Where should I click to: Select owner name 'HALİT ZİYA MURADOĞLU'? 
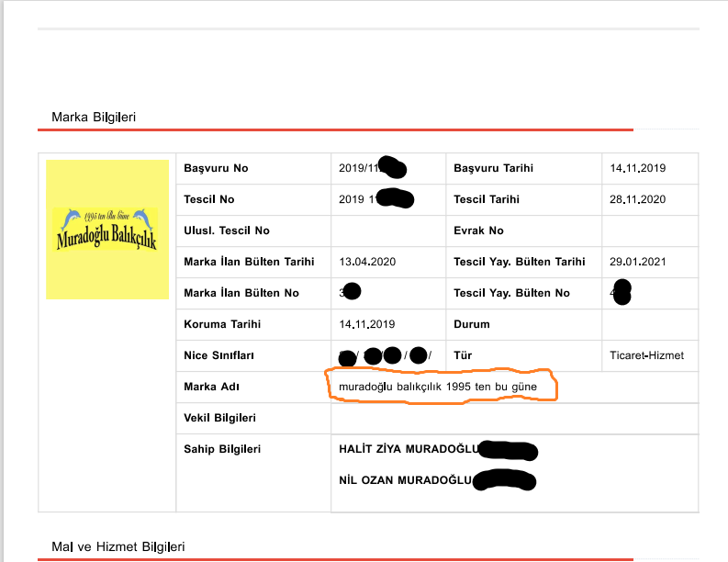[409, 449]
